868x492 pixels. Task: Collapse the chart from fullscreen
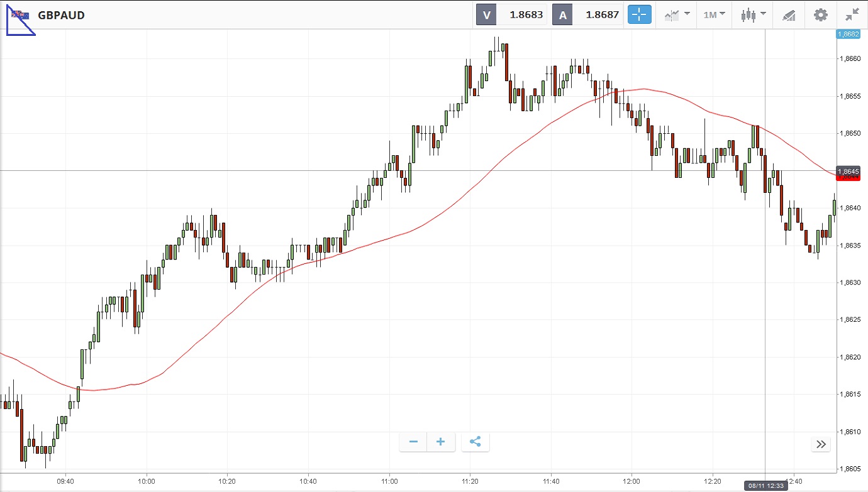[x=852, y=14]
